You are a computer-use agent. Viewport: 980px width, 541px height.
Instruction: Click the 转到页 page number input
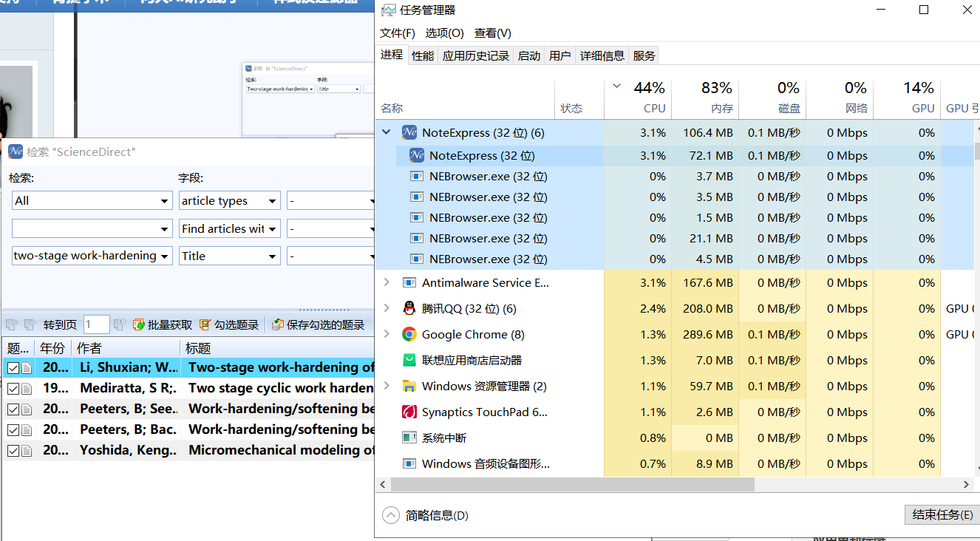pos(97,324)
